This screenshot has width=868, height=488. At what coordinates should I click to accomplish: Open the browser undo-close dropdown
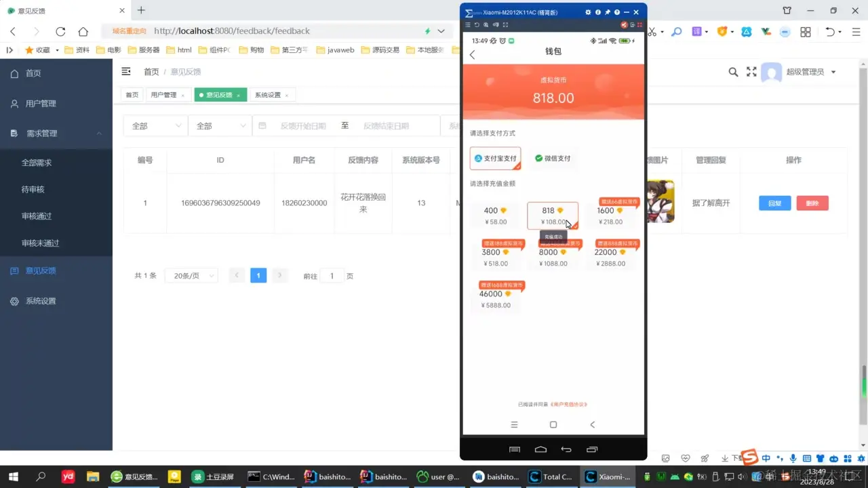tap(840, 32)
